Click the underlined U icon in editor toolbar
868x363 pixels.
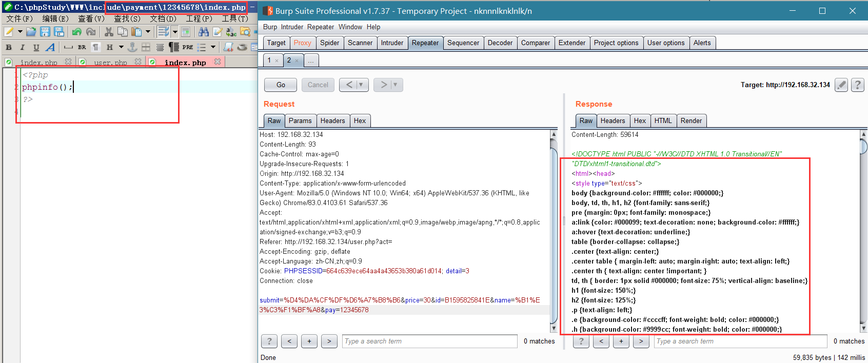coord(36,47)
